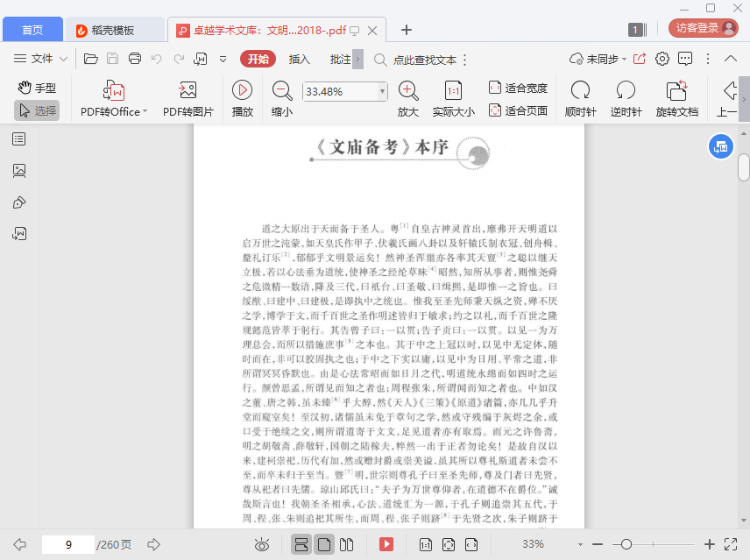Open the outline/bookmark panel in sidebar
This screenshot has height=560, width=750.
click(19, 139)
